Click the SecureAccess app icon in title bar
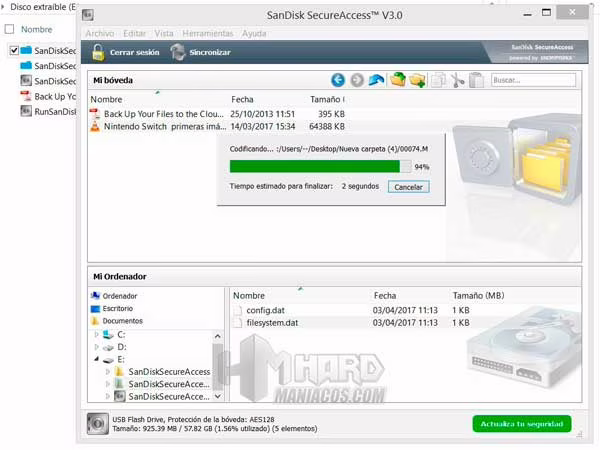The image size is (600, 450). point(88,15)
